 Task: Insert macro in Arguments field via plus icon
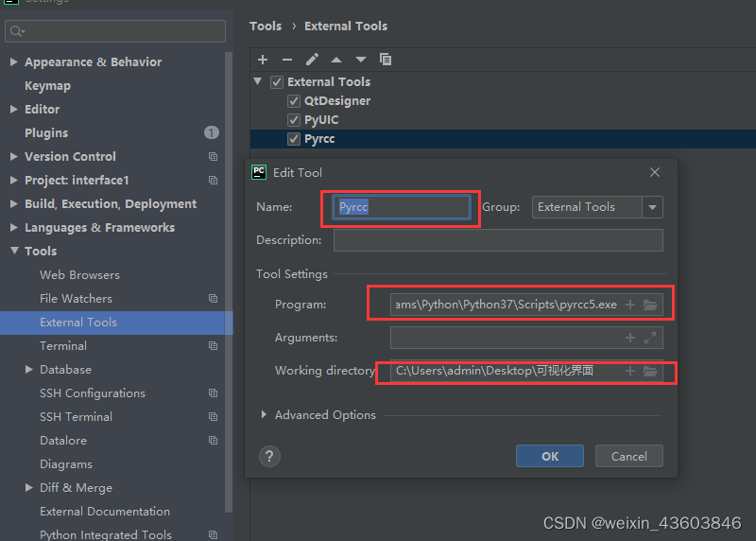tap(629, 338)
